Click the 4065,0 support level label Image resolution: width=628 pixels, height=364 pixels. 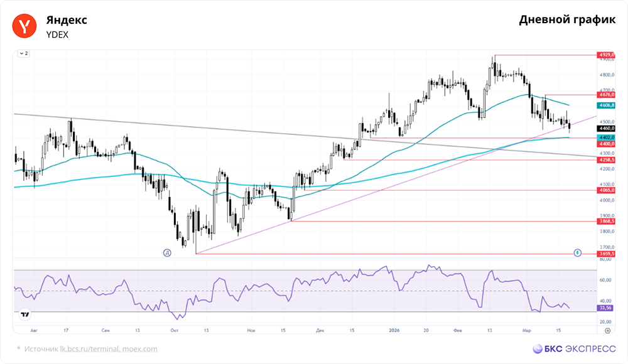[x=606, y=190]
